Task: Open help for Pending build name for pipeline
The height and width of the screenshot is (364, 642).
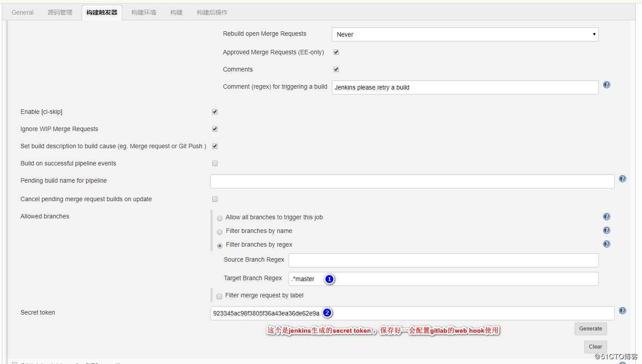Action: click(623, 179)
